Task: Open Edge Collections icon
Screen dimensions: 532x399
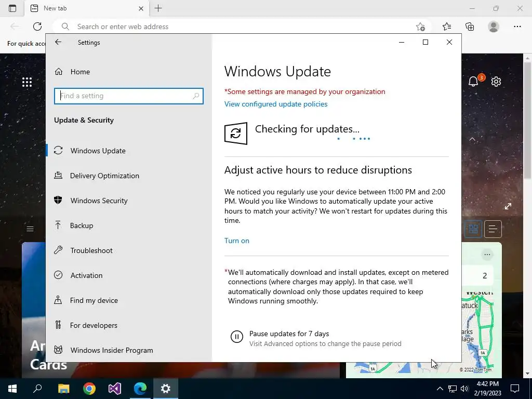Action: tap(470, 26)
